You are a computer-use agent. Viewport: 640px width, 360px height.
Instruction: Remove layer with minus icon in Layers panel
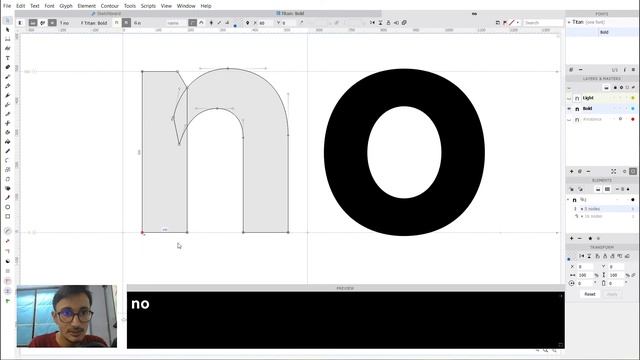pyautogui.click(x=588, y=171)
